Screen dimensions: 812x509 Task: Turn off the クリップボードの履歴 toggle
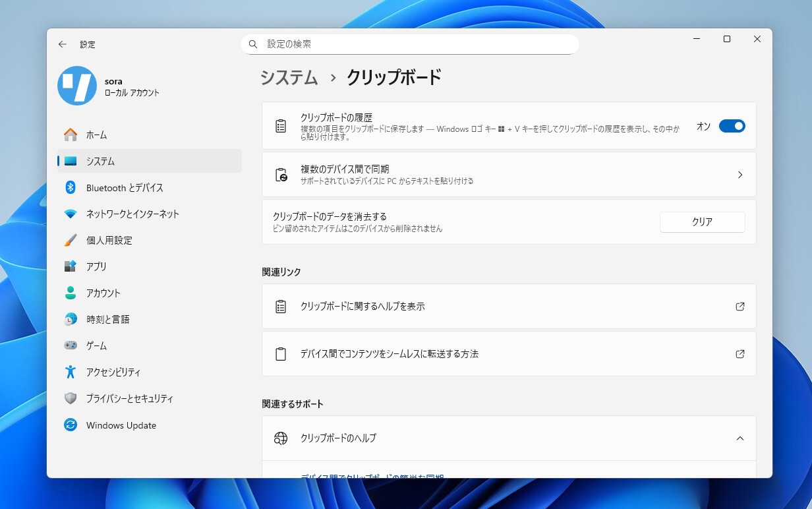pos(732,126)
